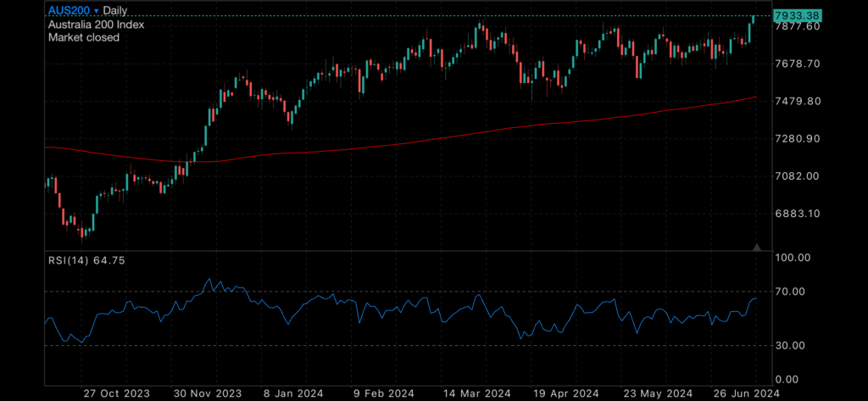The width and height of the screenshot is (868, 401).
Task: Select the Daily timeframe label
Action: [x=115, y=10]
